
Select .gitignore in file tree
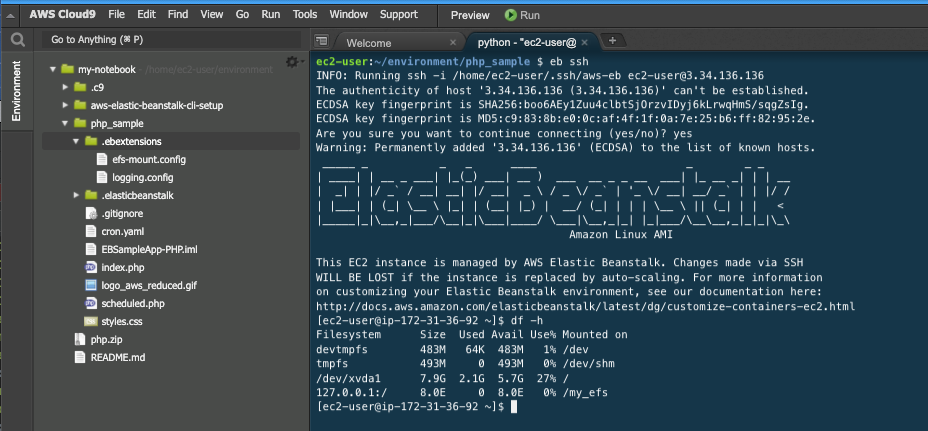click(123, 214)
